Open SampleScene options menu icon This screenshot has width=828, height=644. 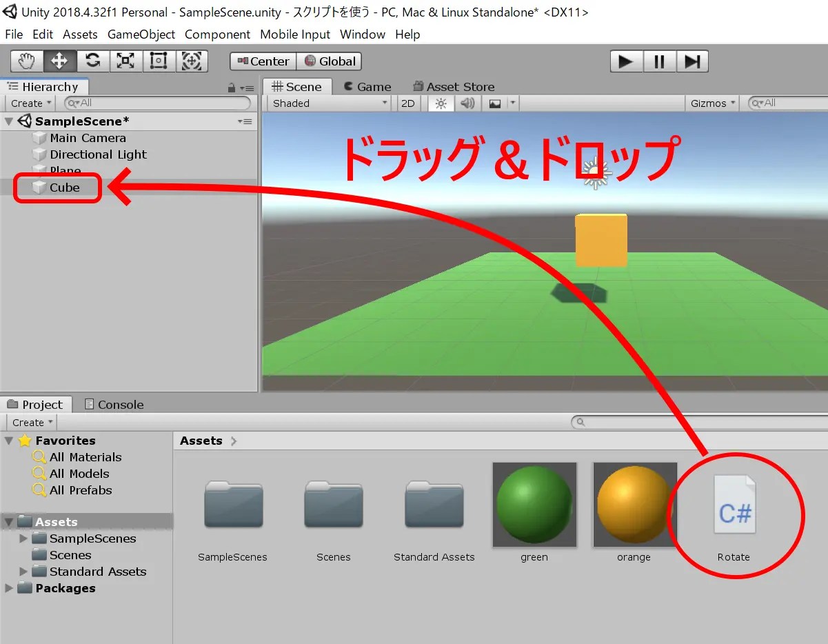[x=245, y=121]
